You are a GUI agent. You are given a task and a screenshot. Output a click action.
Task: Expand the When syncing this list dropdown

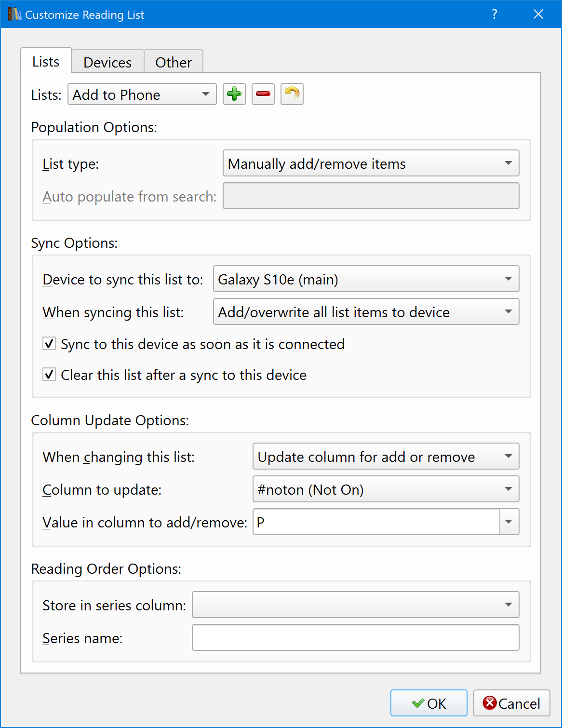tap(366, 312)
